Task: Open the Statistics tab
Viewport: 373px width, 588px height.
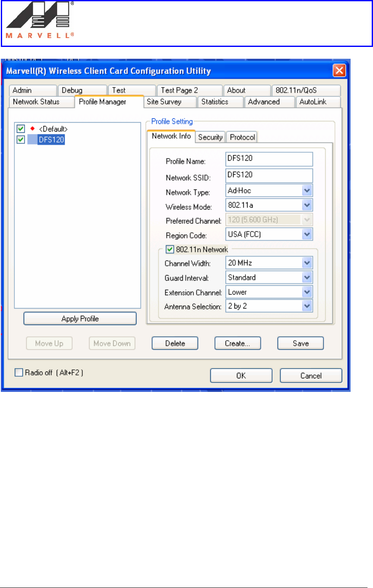Action: (221, 102)
